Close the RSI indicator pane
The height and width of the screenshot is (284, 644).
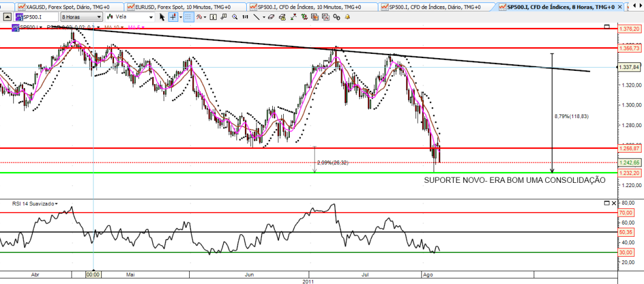click(x=614, y=203)
